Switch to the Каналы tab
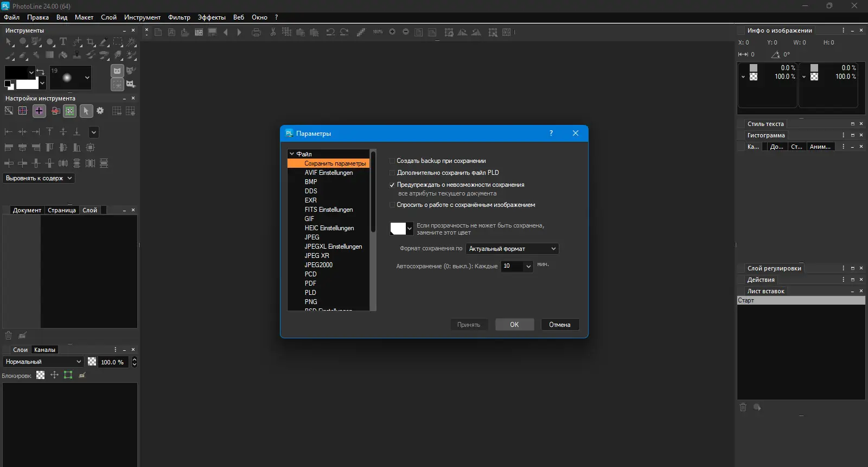The image size is (868, 467). pyautogui.click(x=44, y=350)
